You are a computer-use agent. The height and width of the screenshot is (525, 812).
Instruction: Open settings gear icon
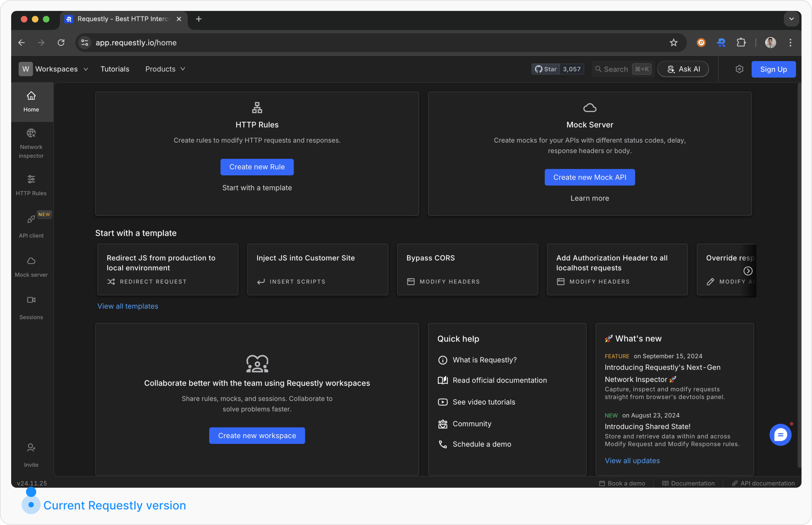coord(739,69)
